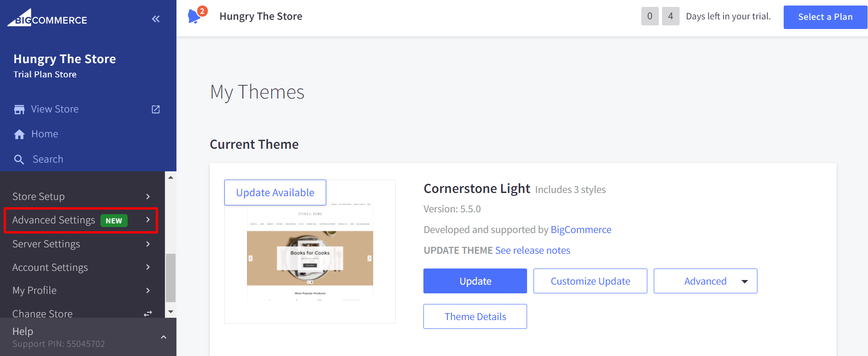
Task: Expand the Server Settings chevron
Action: click(x=148, y=244)
